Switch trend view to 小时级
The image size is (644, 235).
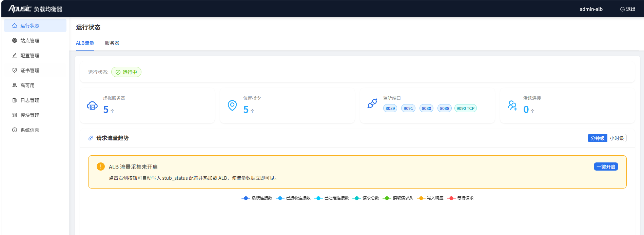pyautogui.click(x=617, y=138)
